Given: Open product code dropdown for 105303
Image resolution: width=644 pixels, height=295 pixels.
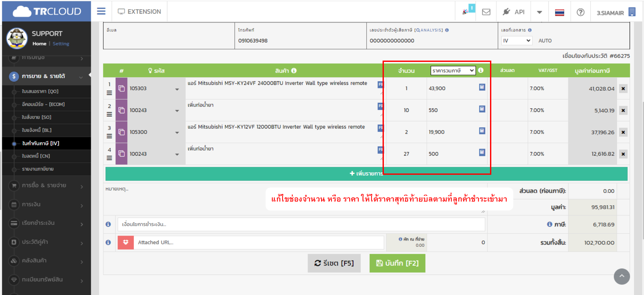Looking at the screenshot, I should point(177,89).
